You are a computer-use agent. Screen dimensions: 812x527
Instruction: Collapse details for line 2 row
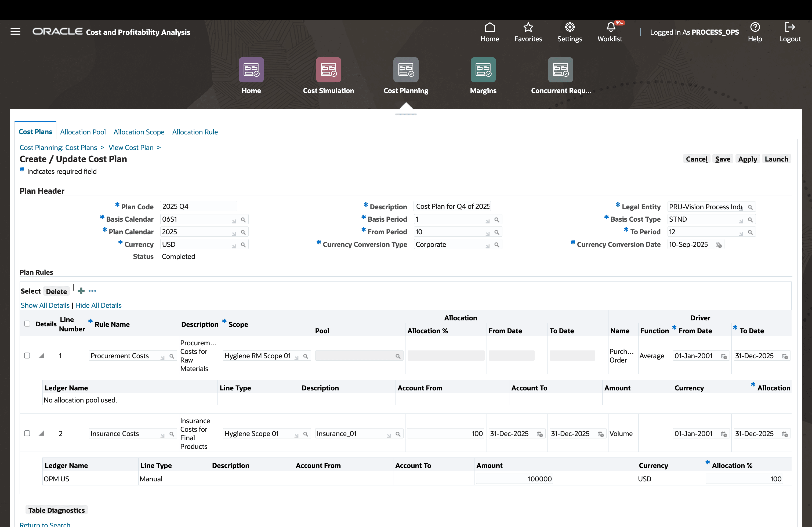pyautogui.click(x=42, y=433)
